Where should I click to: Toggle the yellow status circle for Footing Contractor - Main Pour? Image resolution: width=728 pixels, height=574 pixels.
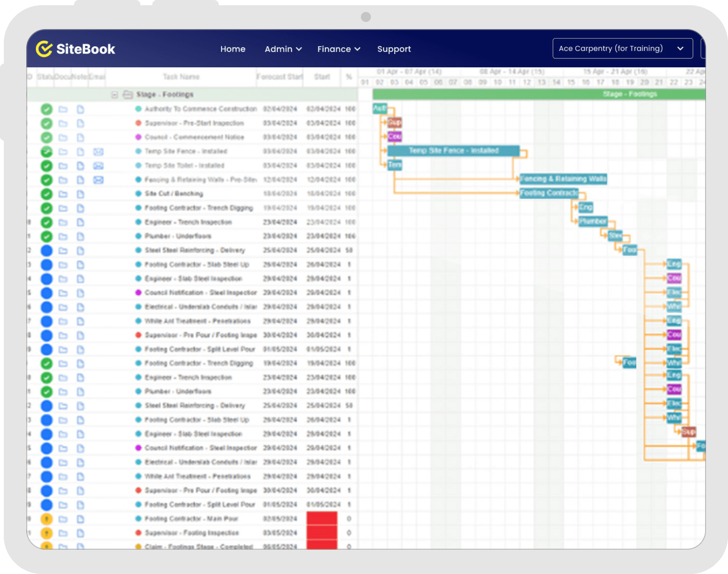[46, 519]
